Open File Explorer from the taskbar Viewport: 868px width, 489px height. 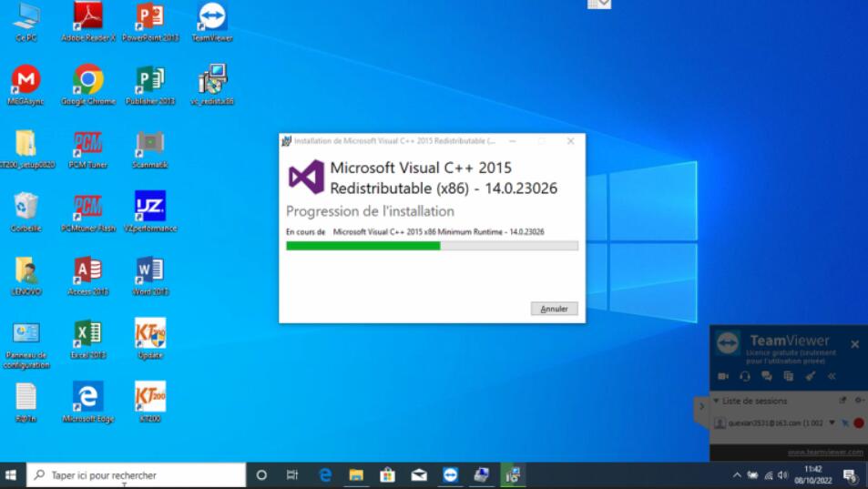point(356,475)
